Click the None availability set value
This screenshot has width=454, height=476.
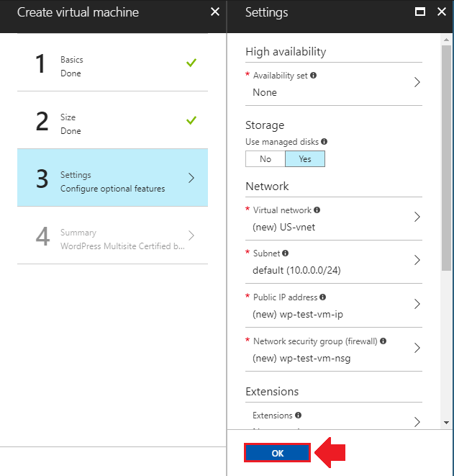(265, 92)
